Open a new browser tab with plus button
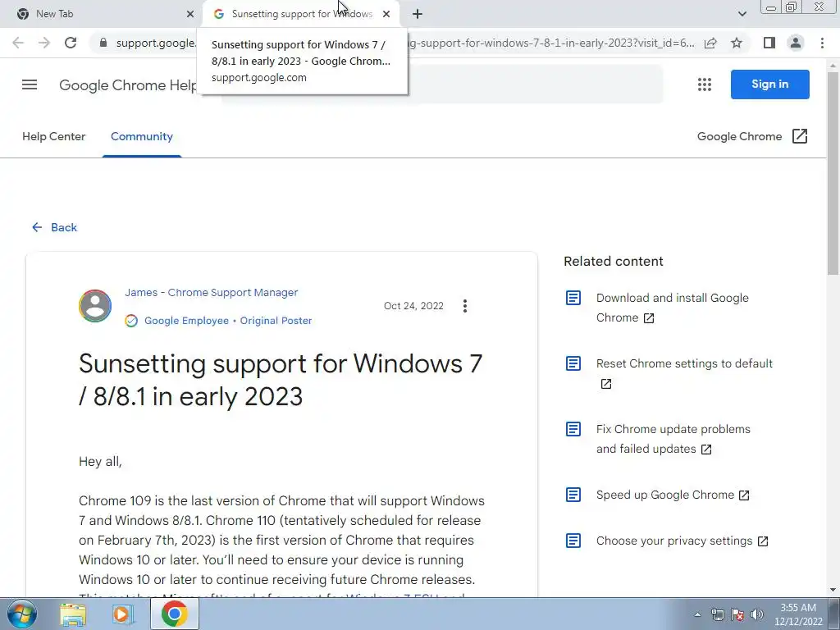840x630 pixels. 418,14
